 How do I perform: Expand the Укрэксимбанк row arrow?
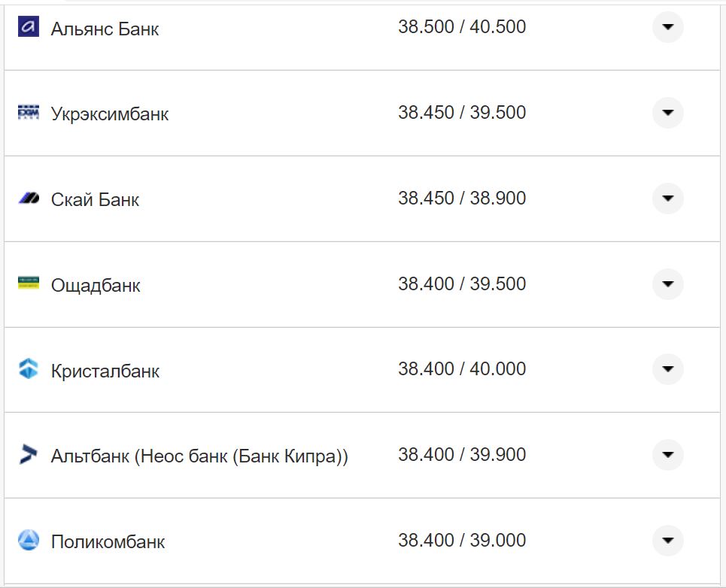click(x=667, y=113)
